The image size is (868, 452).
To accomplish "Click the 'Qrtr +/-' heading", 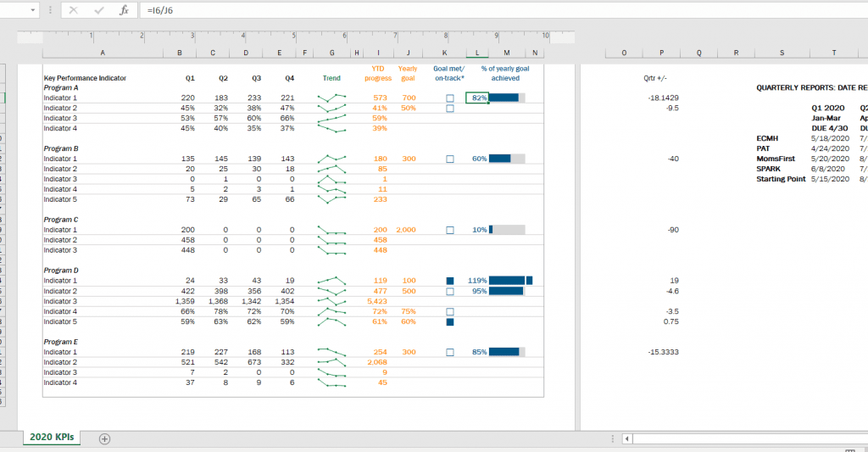I will (x=655, y=78).
